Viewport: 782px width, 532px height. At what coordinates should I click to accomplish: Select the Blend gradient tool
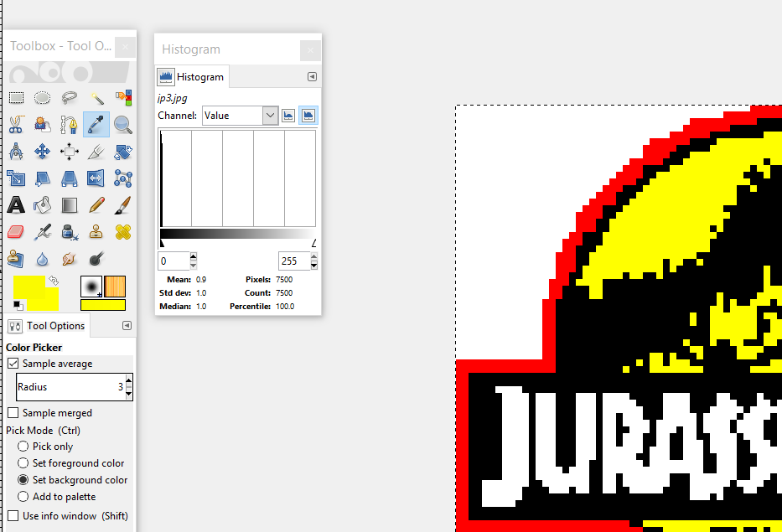(x=70, y=205)
